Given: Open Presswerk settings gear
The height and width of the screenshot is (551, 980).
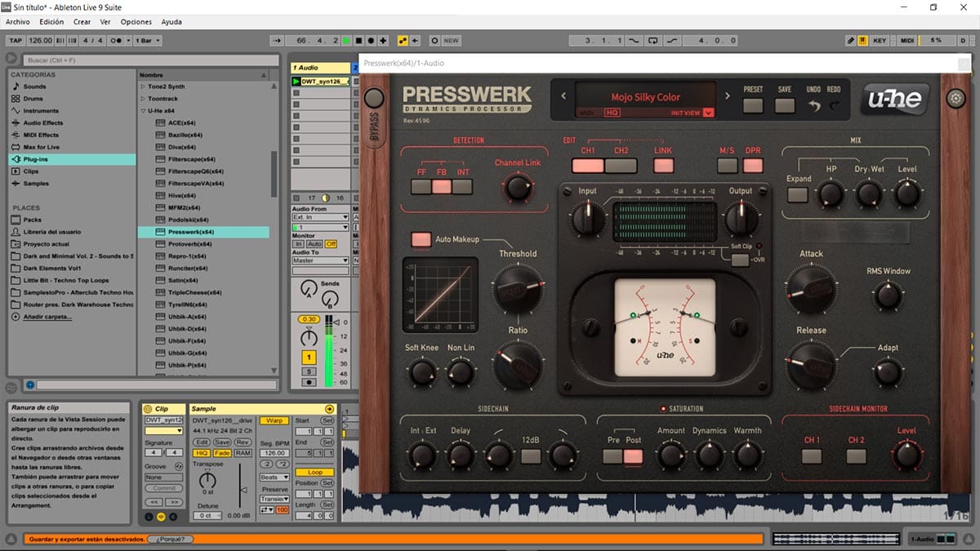Looking at the screenshot, I should pyautogui.click(x=955, y=99).
